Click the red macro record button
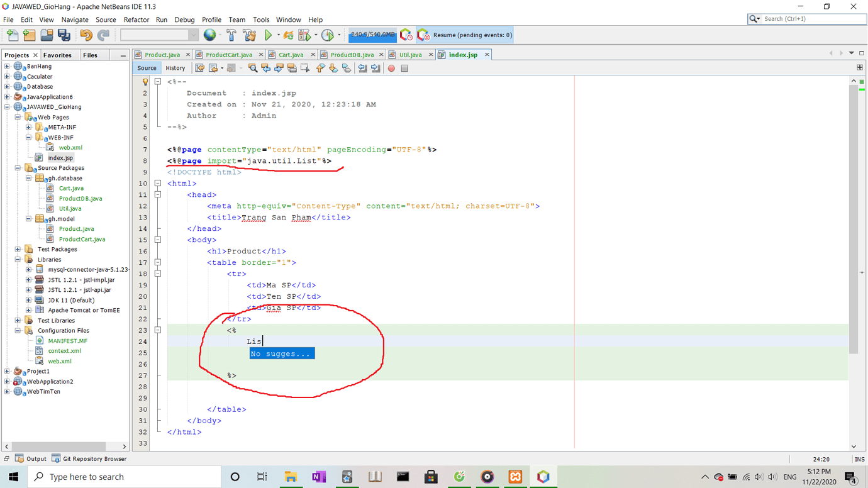Screen dimensions: 868x488 [391, 68]
